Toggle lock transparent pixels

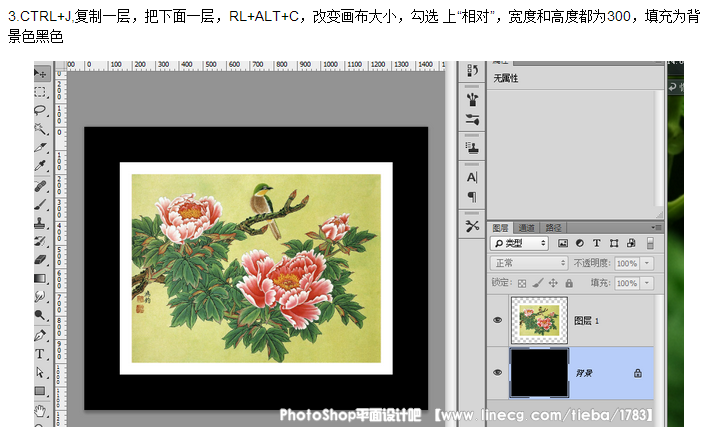pos(522,283)
